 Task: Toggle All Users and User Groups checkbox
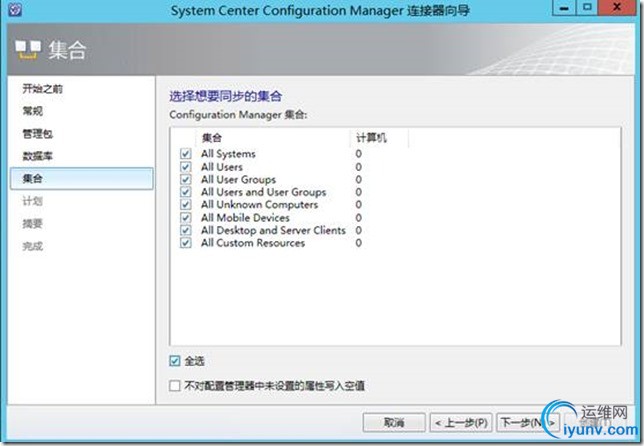[x=186, y=192]
